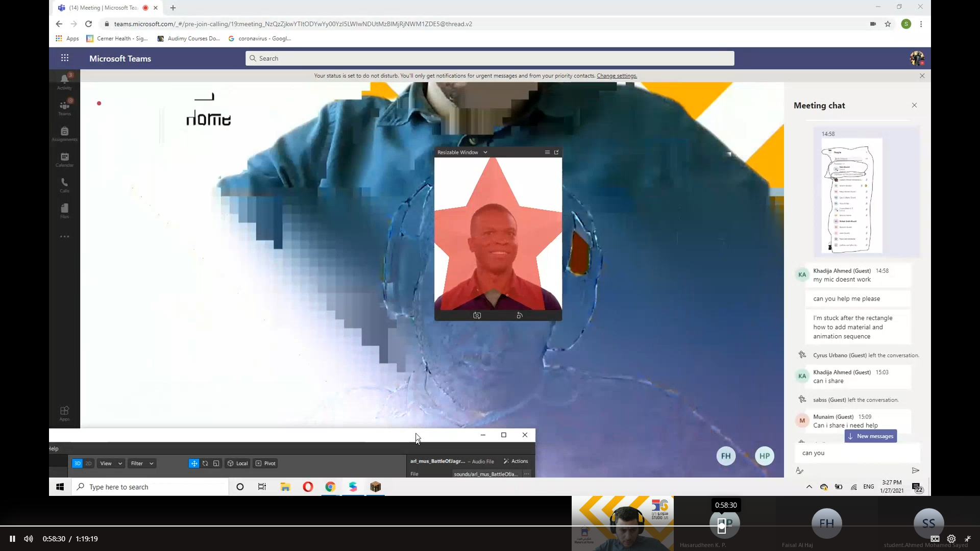Open the Audimy Courses bookmark
This screenshot has height=551, width=980.
(189, 38)
